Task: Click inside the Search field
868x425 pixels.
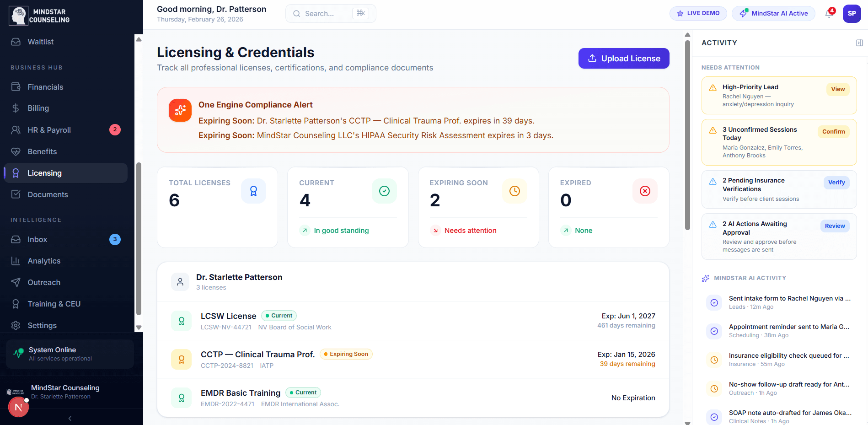Action: tap(327, 13)
